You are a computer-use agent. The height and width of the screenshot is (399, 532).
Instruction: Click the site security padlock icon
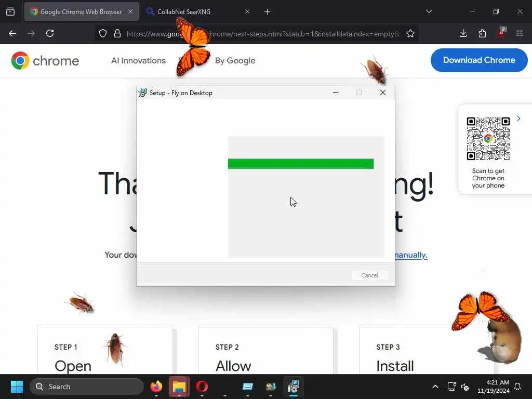click(117, 33)
